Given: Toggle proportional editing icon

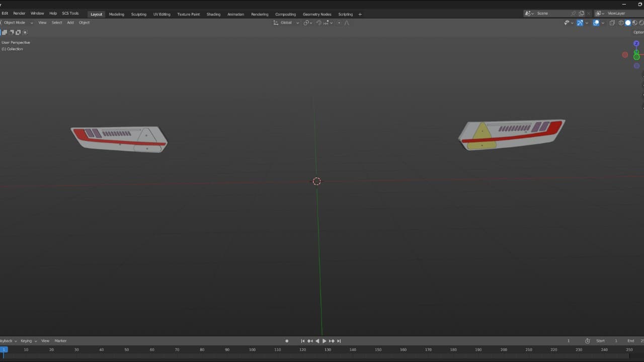Looking at the screenshot, I should 339,23.
